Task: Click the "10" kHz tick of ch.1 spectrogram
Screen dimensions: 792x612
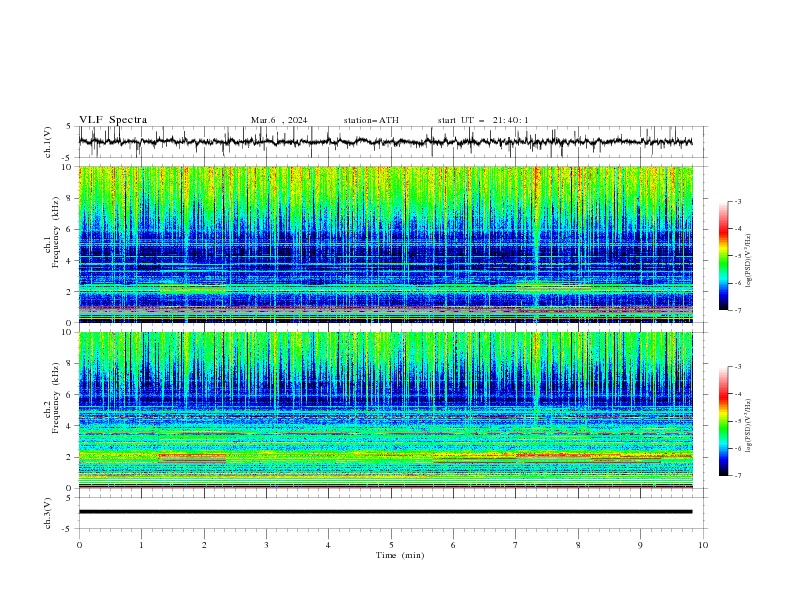Action: (x=69, y=167)
